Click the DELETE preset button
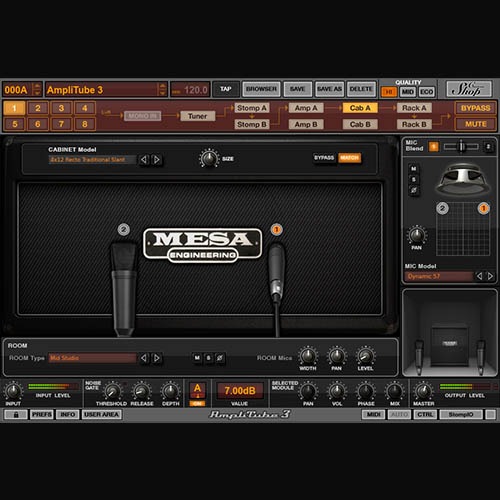Screen dimensions: 500x500 pos(361,89)
